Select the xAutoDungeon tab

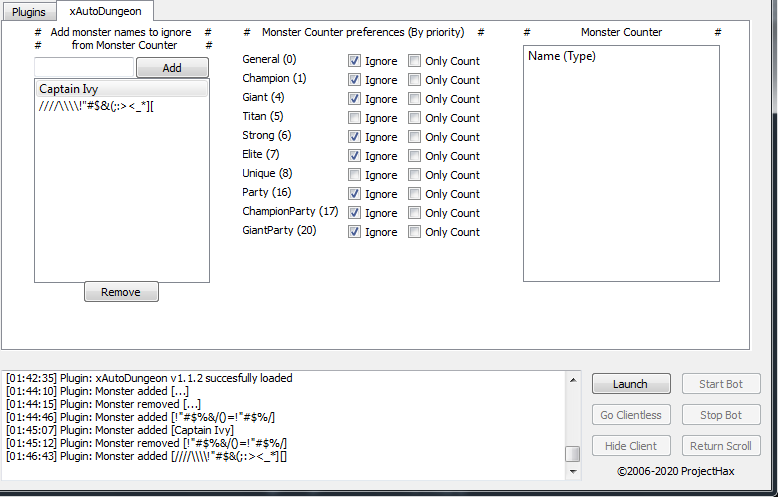105,12
